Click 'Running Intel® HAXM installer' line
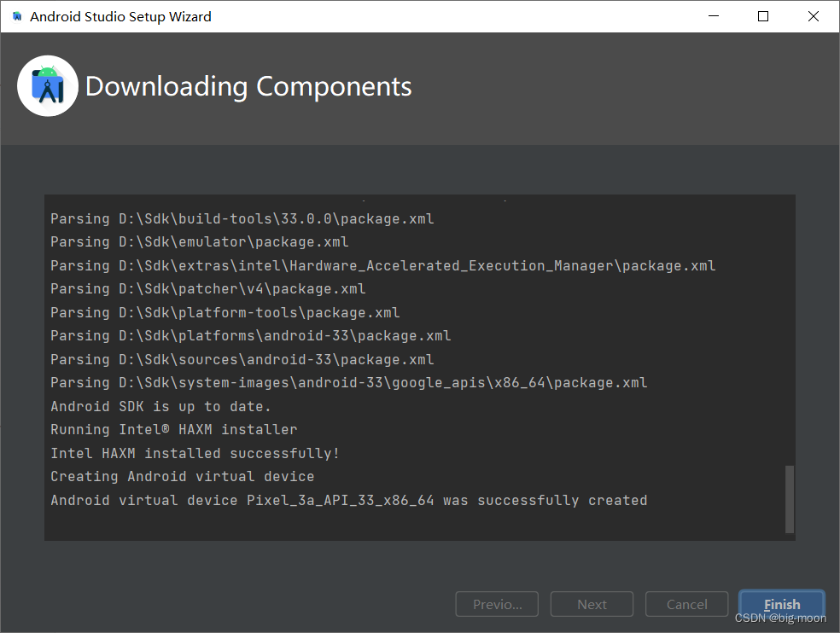 point(173,429)
